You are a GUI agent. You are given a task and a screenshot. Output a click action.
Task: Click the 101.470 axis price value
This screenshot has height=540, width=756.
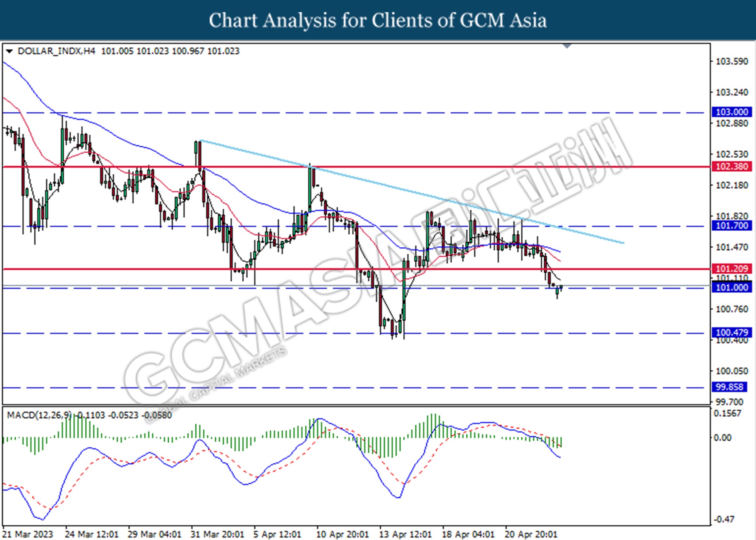tap(732, 247)
